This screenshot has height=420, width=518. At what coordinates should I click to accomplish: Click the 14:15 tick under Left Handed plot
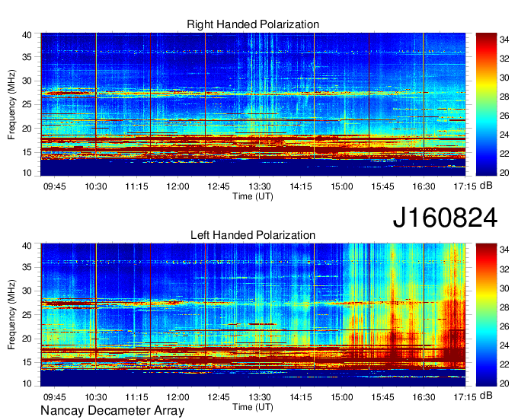(x=301, y=397)
